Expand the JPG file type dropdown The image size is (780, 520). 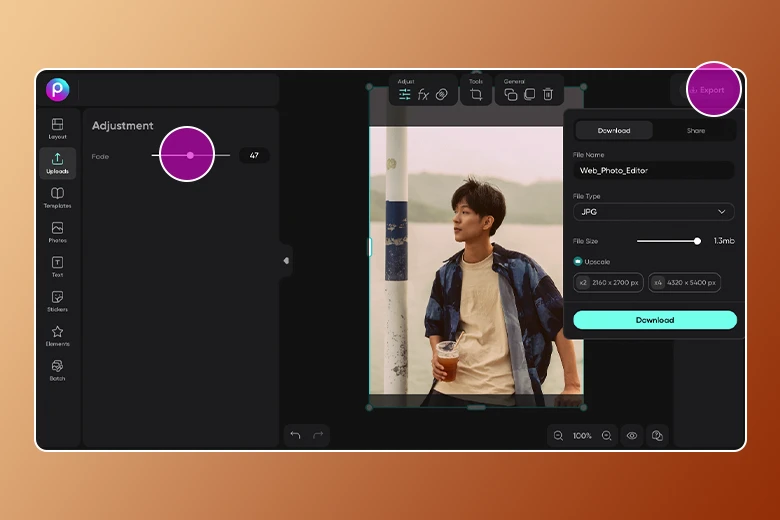(x=654, y=212)
